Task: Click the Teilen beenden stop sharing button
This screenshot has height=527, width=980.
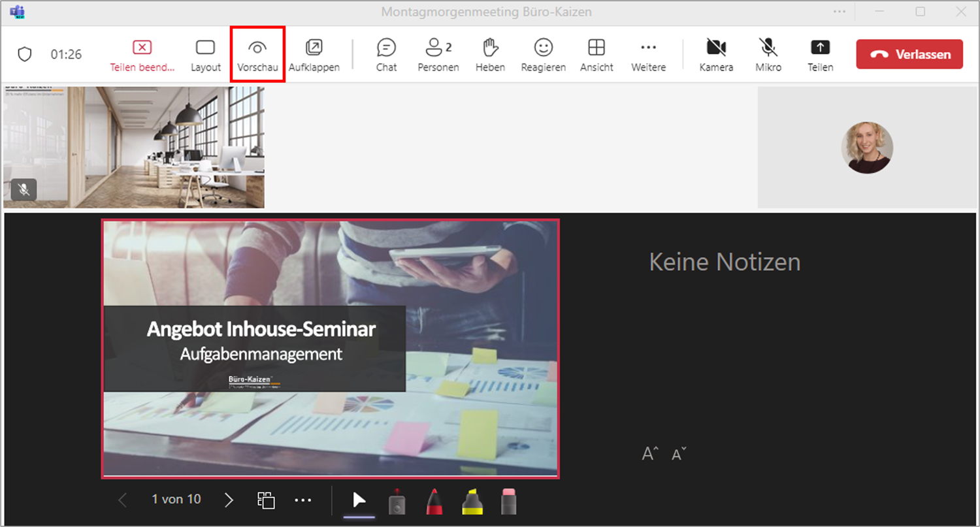Action: pos(142,55)
